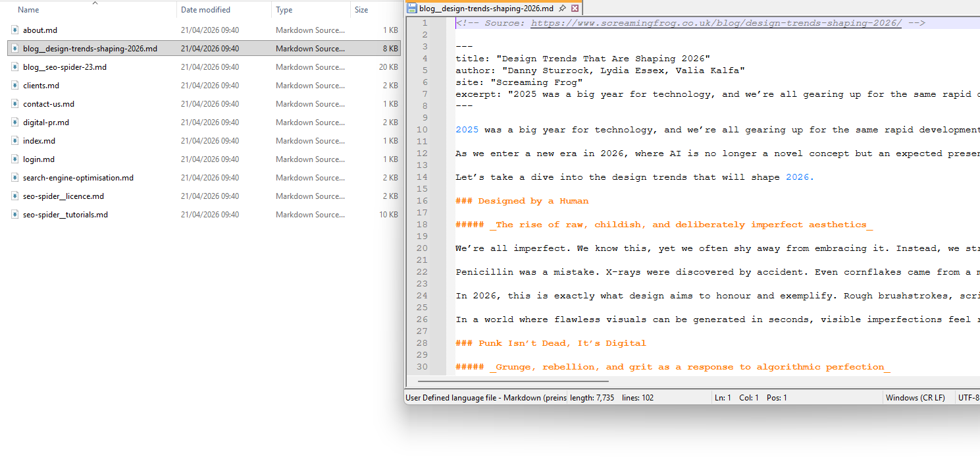Open the screamingfrog.co.uk source URL link
980x469 pixels.
coord(716,23)
